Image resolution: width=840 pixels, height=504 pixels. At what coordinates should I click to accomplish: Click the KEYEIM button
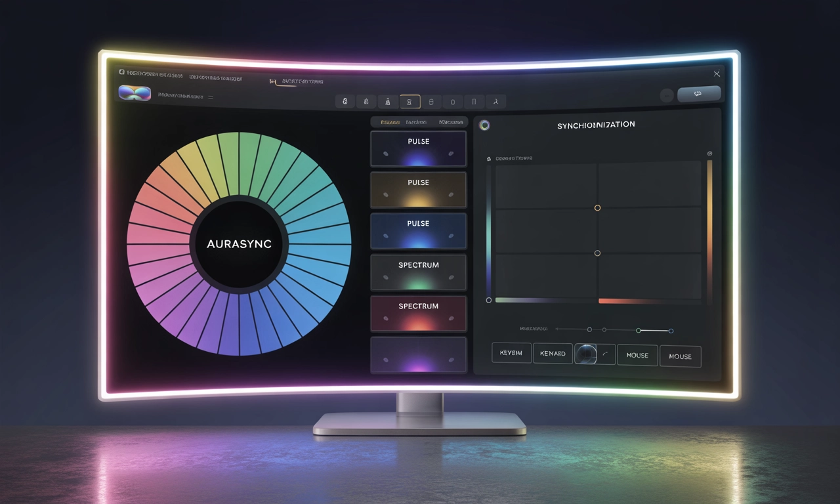click(x=511, y=353)
